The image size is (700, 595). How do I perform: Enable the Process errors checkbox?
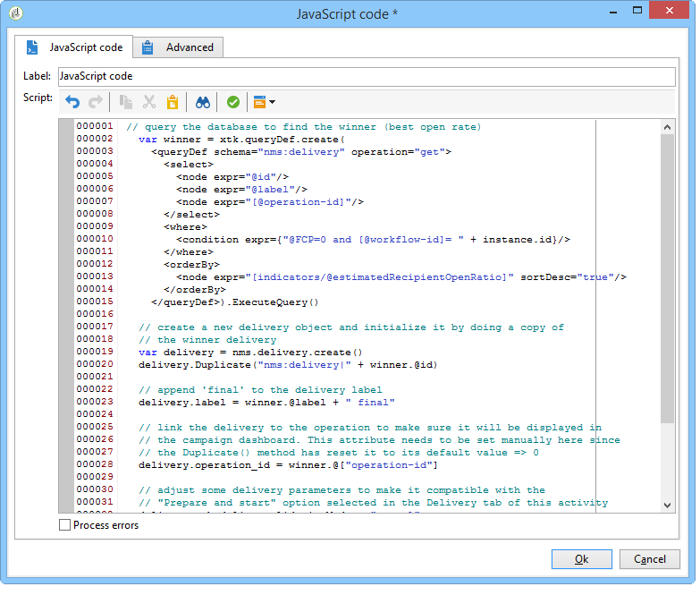64,525
